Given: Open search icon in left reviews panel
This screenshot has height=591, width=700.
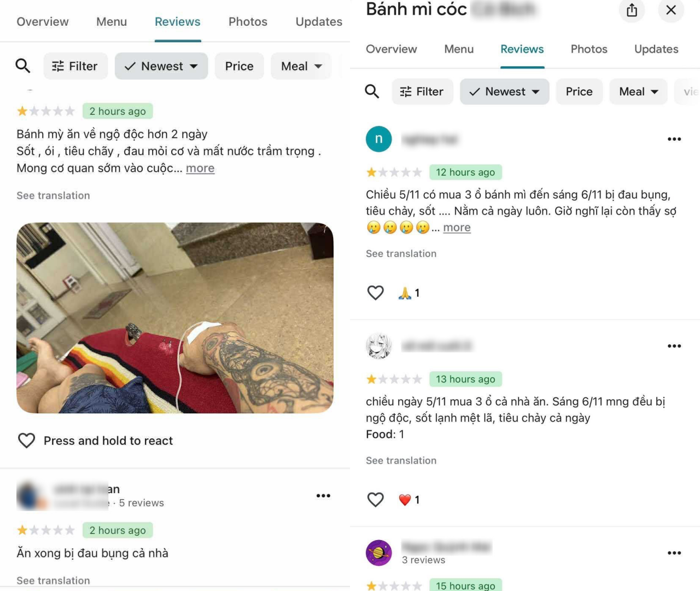Looking at the screenshot, I should 22,66.
